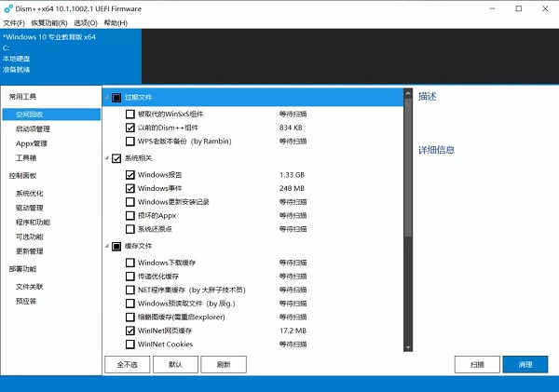
Task: Click the Dism++ app icon in title bar
Action: coord(8,8)
